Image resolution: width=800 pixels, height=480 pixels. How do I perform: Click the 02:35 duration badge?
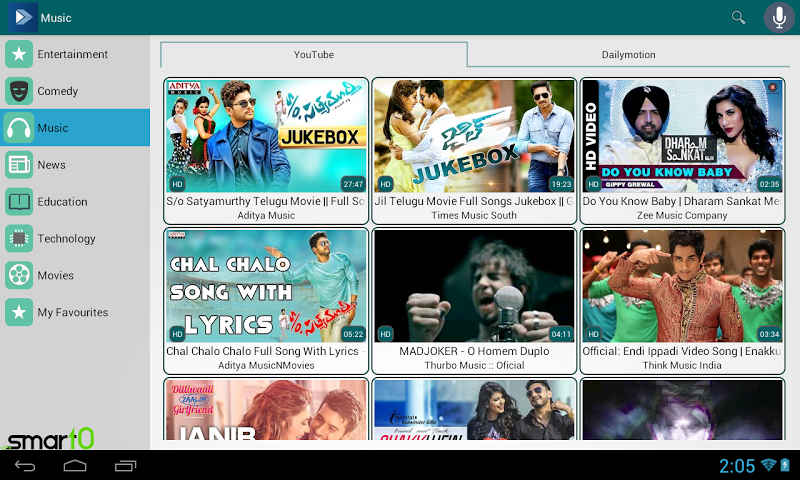tap(769, 184)
